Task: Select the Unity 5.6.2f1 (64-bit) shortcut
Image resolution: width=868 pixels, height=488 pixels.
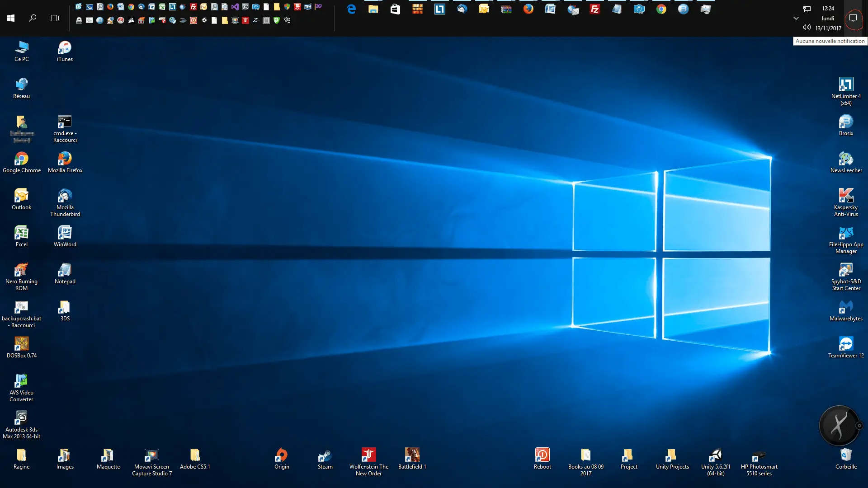Action: click(716, 462)
